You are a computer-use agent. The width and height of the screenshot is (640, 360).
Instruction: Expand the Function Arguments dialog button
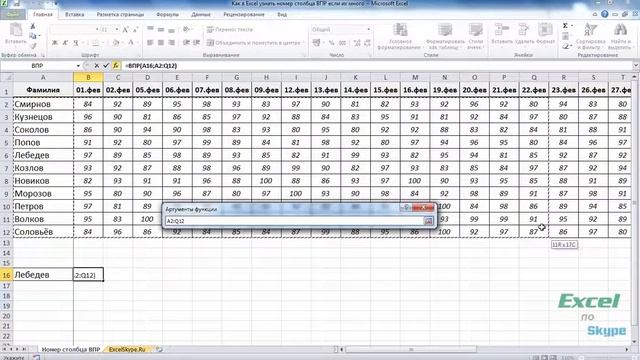(428, 221)
